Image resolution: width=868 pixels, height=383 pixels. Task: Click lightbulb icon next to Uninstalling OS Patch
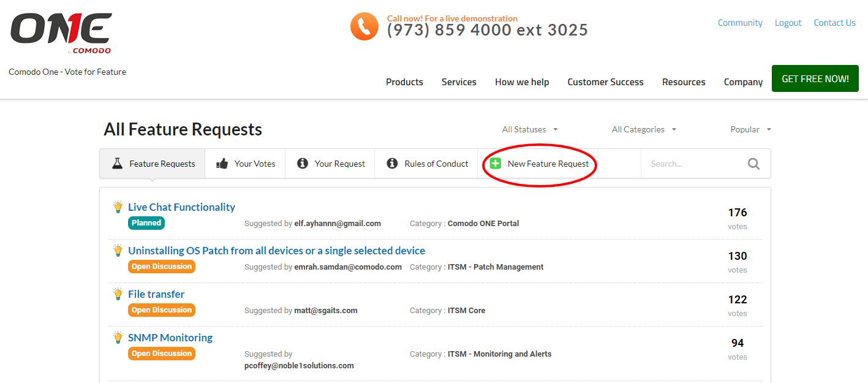[x=118, y=251]
